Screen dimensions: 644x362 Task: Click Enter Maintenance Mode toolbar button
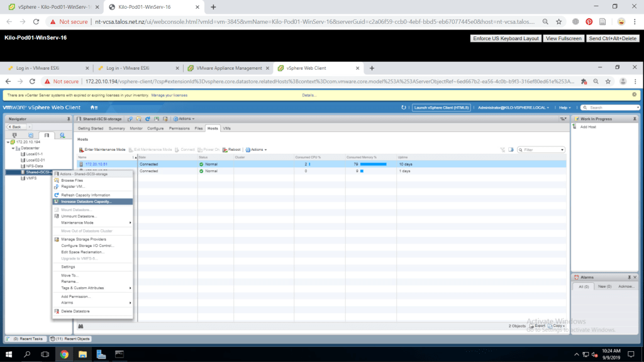coord(102,150)
